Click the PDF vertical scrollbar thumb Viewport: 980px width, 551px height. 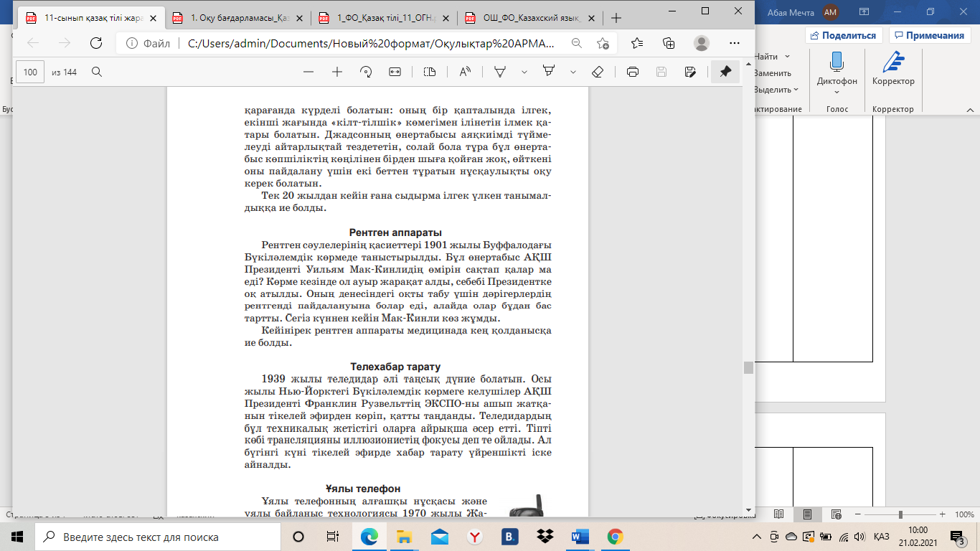tap(748, 367)
